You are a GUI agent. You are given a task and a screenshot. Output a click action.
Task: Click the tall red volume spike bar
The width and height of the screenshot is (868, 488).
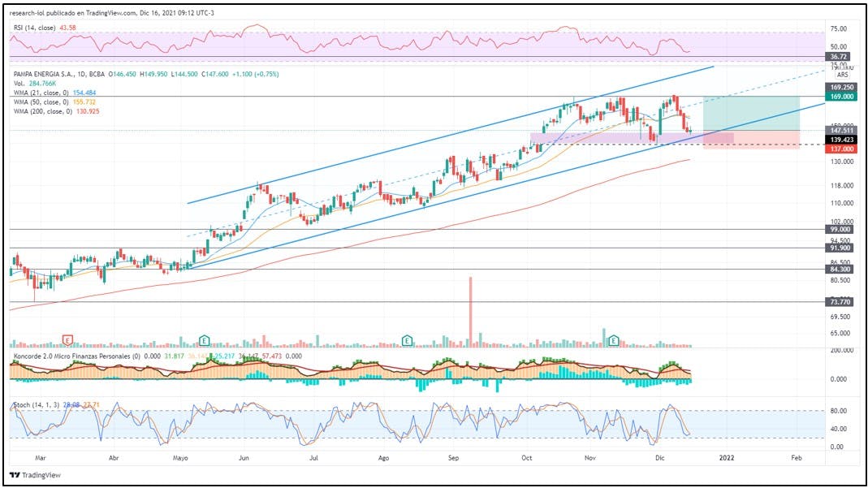point(470,312)
